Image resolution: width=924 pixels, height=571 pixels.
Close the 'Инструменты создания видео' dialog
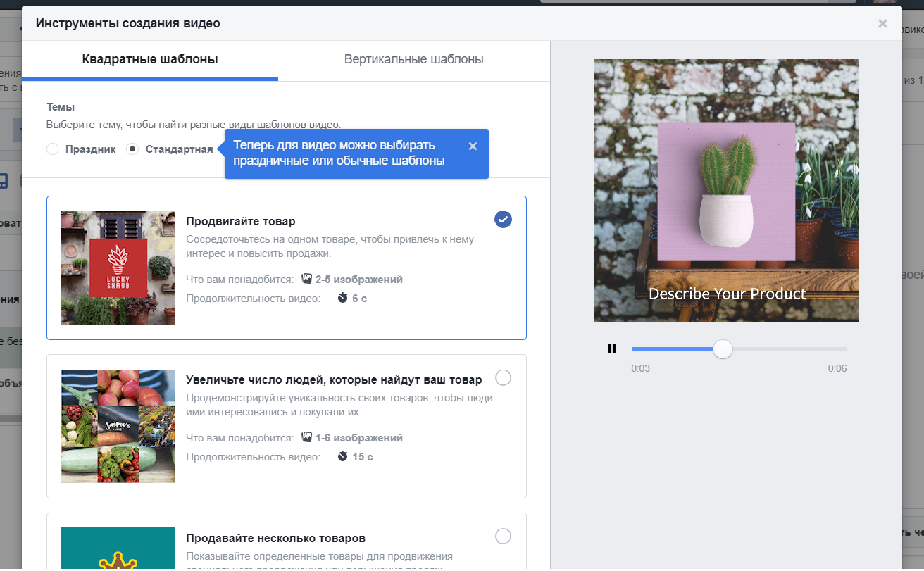pos(882,23)
